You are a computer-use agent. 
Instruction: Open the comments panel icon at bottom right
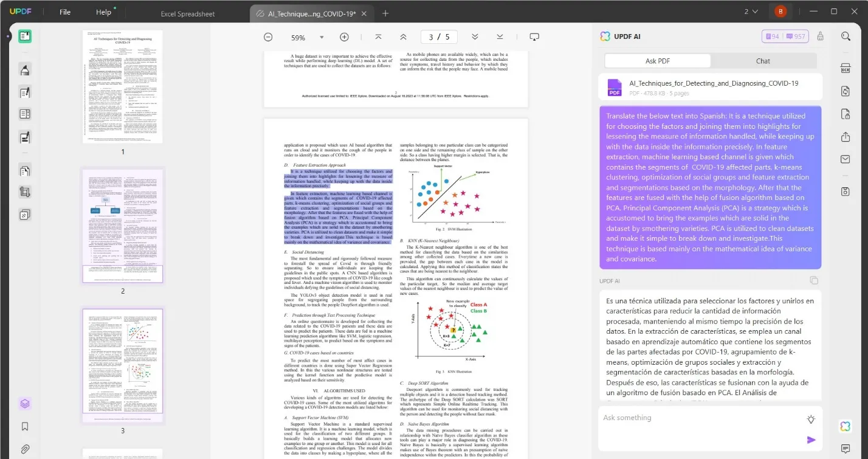point(846,449)
